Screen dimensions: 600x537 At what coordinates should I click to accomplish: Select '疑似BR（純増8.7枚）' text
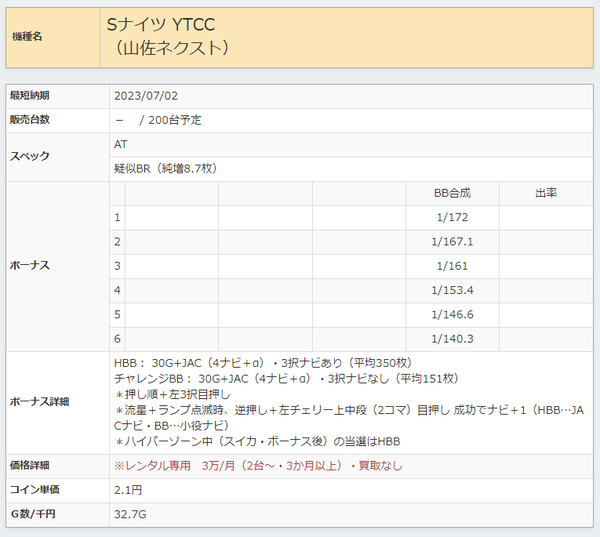[166, 168]
